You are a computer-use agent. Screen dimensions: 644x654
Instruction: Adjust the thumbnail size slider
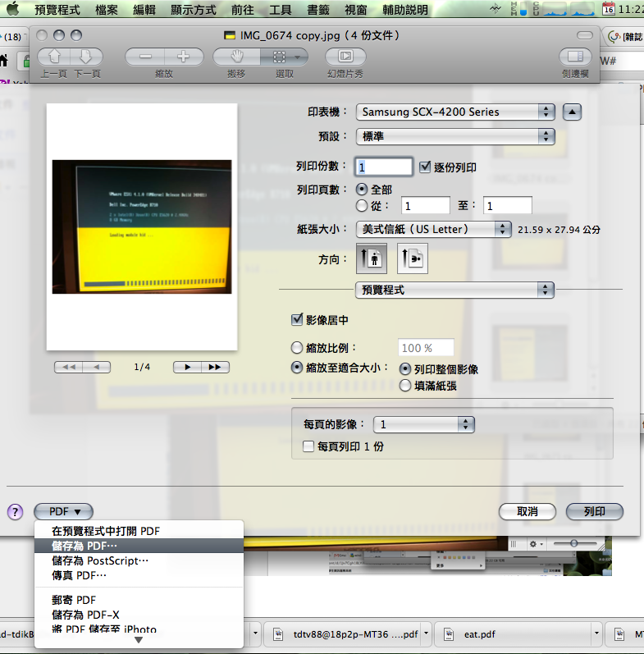point(574,543)
